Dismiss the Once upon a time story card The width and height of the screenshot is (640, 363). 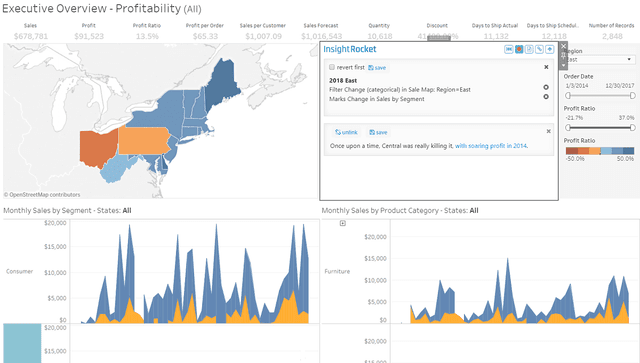[549, 131]
